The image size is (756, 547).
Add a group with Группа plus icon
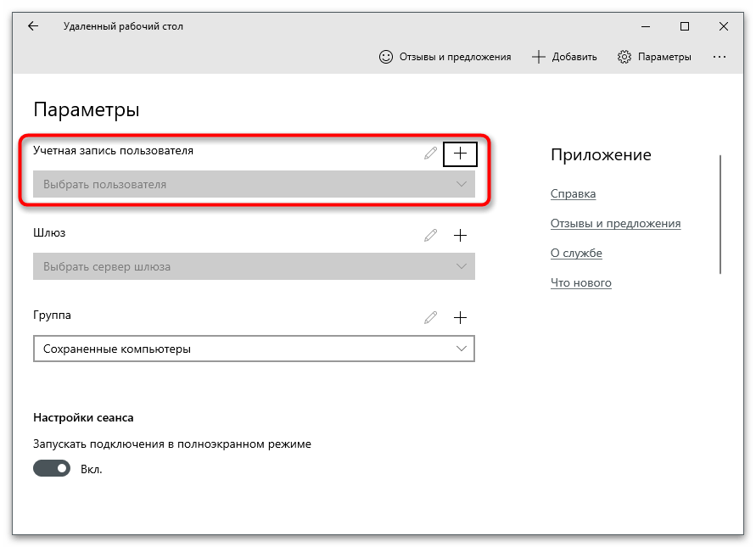click(460, 317)
